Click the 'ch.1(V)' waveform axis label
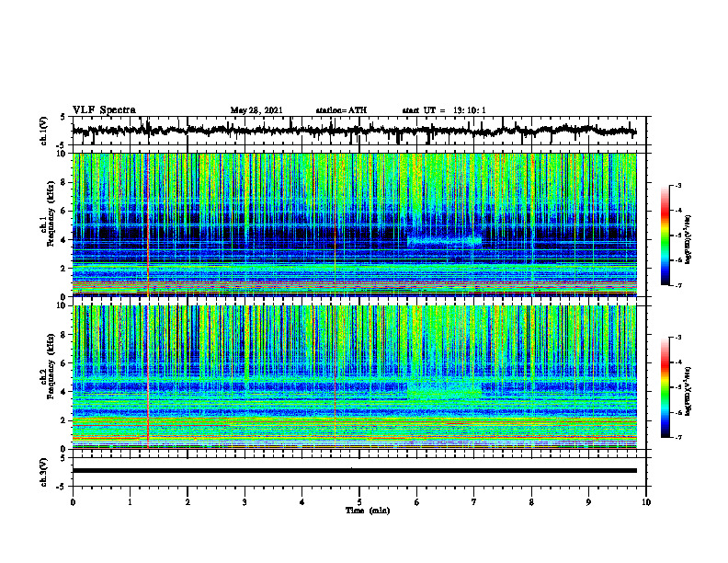 pyautogui.click(x=43, y=131)
